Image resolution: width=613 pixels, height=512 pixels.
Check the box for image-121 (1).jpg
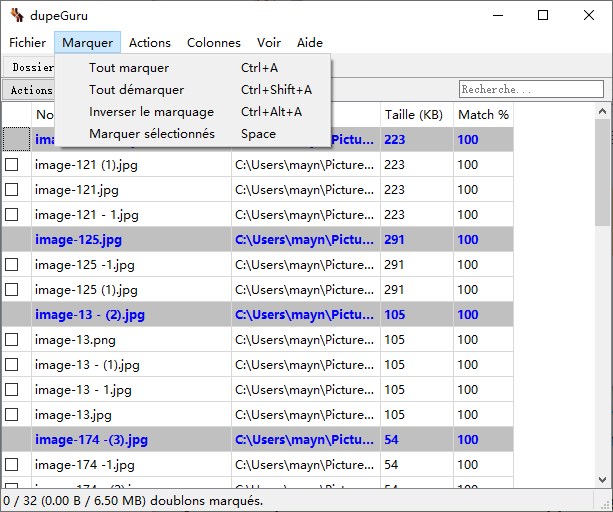pos(12,165)
